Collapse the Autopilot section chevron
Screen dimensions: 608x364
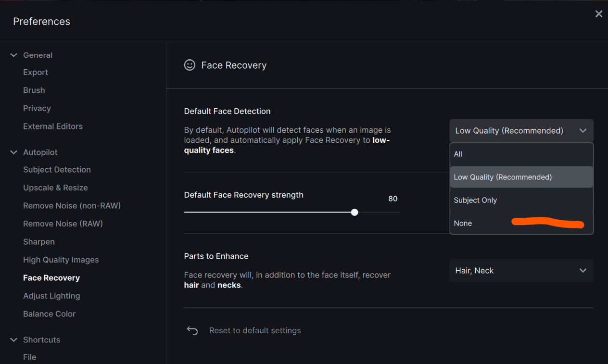[13, 152]
